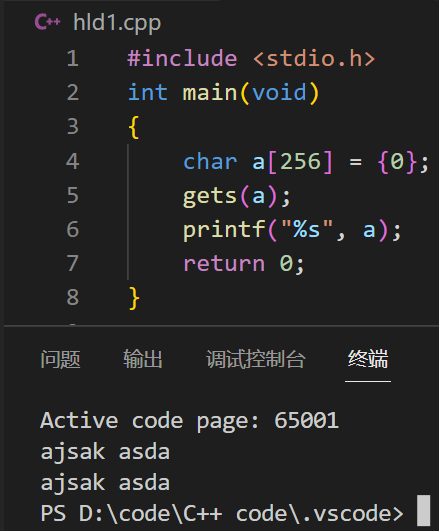Place cursor on '#include' directive
Screen dimensions: 439x531
pyautogui.click(x=182, y=58)
